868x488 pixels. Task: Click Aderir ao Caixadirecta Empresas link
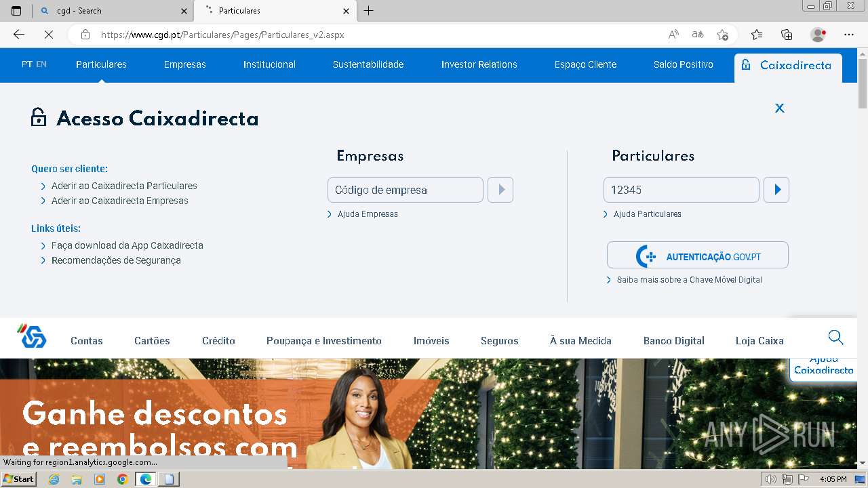(120, 201)
